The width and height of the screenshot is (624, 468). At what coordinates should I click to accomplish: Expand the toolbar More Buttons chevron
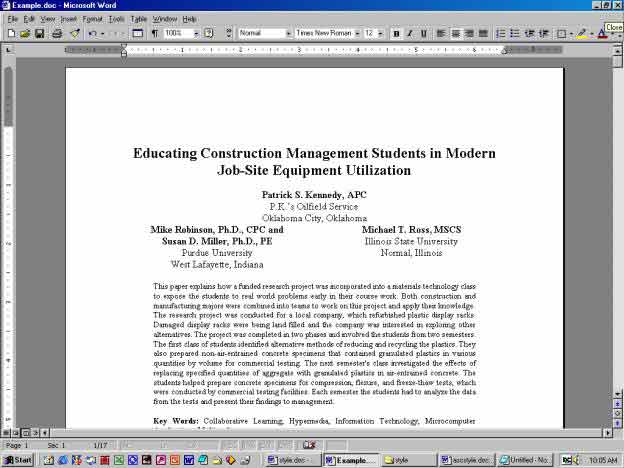click(228, 33)
